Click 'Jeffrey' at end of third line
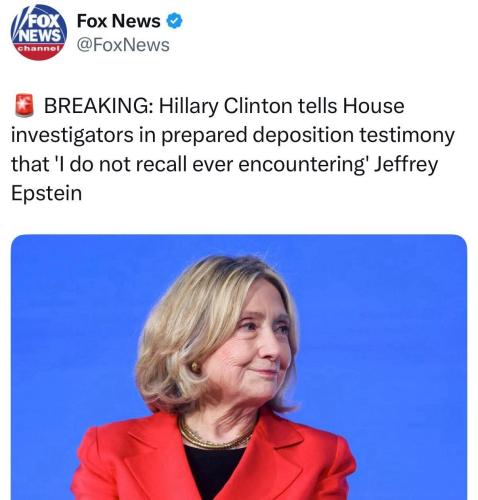Screen dimensions: 478x500 tap(405, 165)
